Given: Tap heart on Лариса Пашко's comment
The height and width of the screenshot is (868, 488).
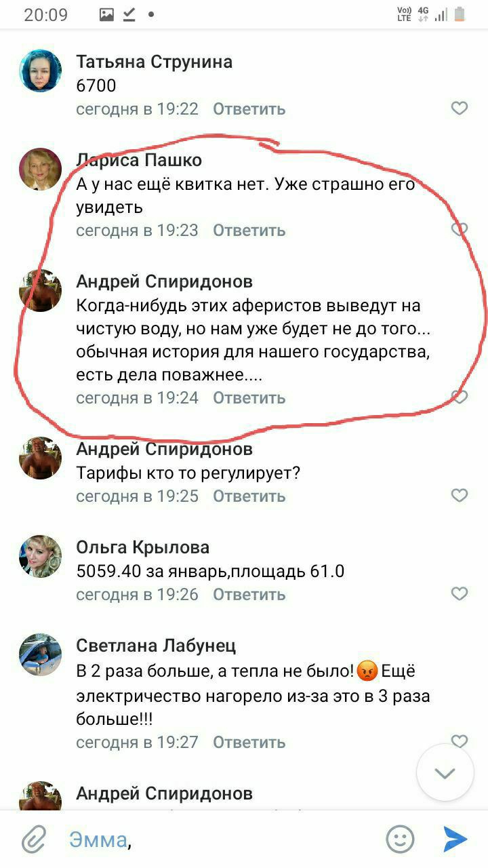Looking at the screenshot, I should pyautogui.click(x=460, y=229).
